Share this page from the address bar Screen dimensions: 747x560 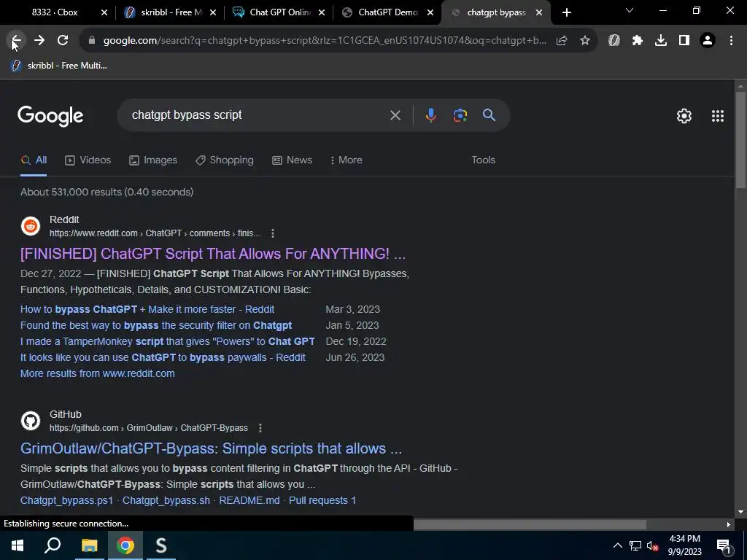point(562,41)
